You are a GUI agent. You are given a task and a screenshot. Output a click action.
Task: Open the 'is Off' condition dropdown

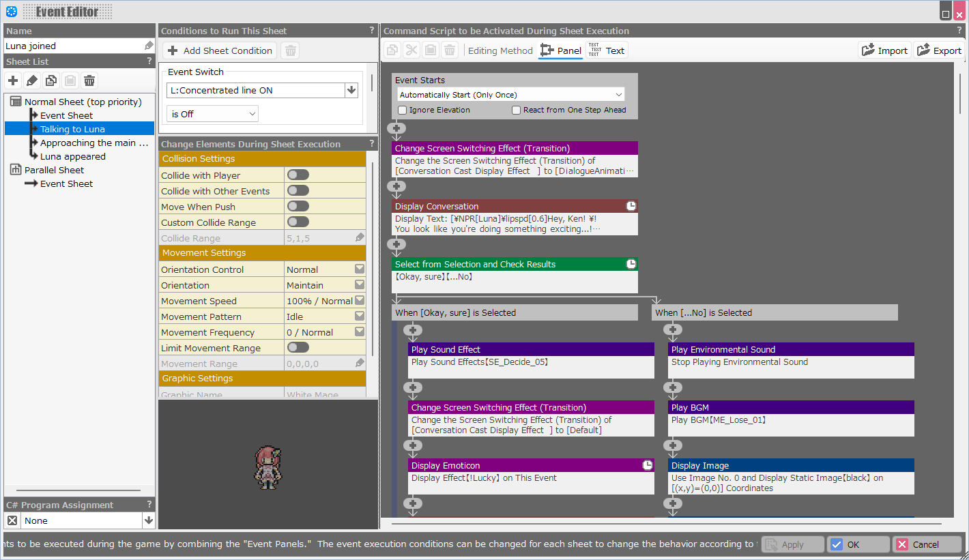tap(212, 114)
